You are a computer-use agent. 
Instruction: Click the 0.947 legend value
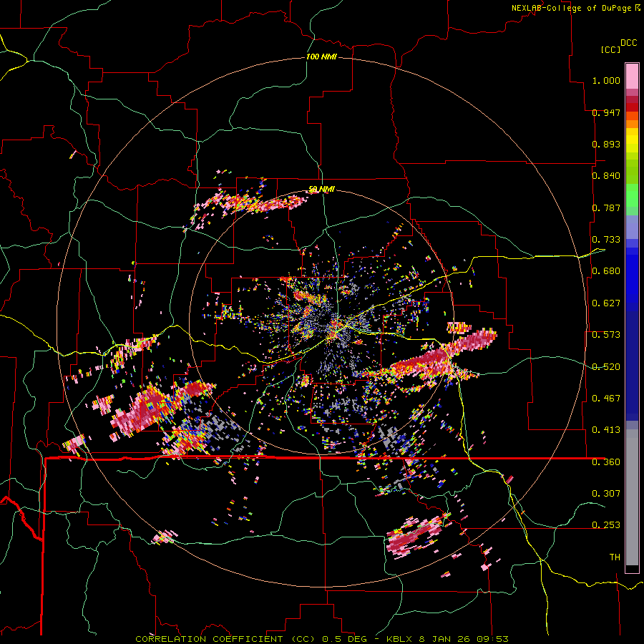pyautogui.click(x=606, y=112)
